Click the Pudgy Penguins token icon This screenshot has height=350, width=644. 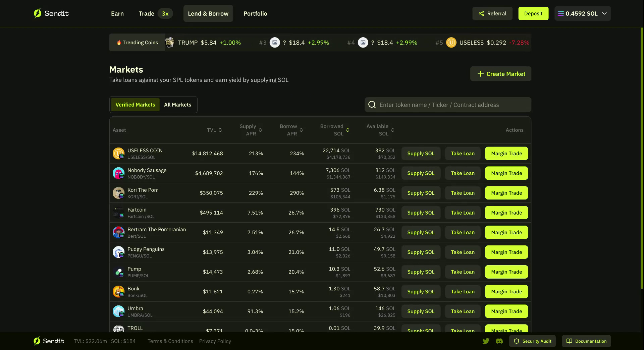point(118,252)
